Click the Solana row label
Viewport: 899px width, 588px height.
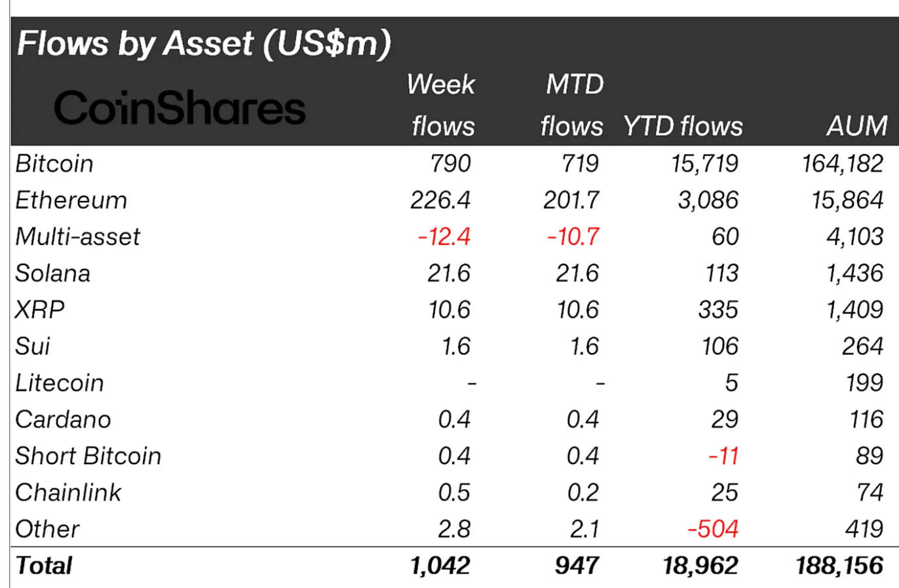(52, 274)
